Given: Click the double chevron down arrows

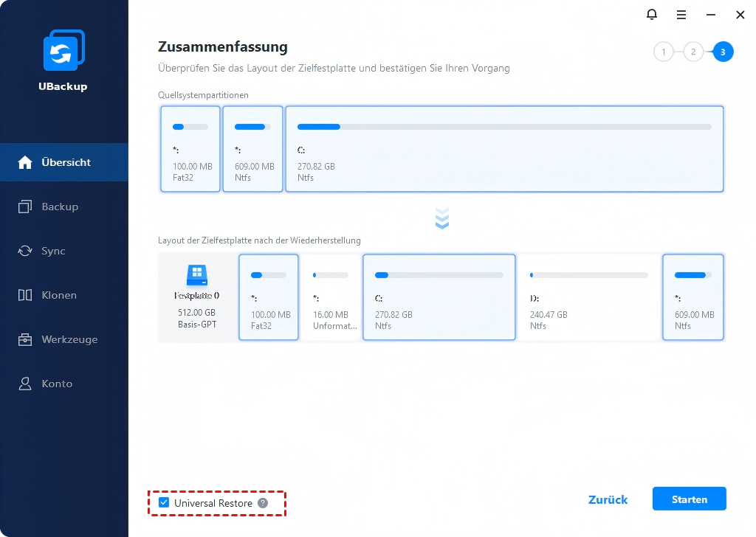Looking at the screenshot, I should click(442, 218).
